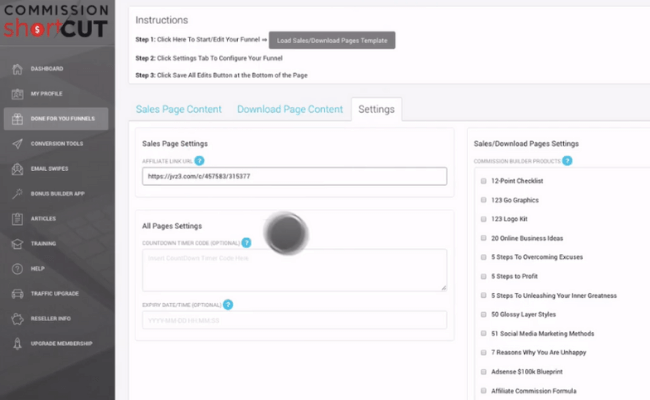The image size is (650, 400).
Task: Open Bonus Builder App menu item
Action: pyautogui.click(x=56, y=194)
